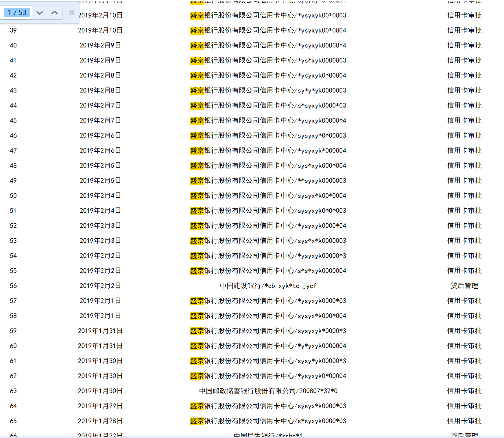Select row number 63
Image resolution: width=504 pixels, height=438 pixels.
tap(13, 391)
